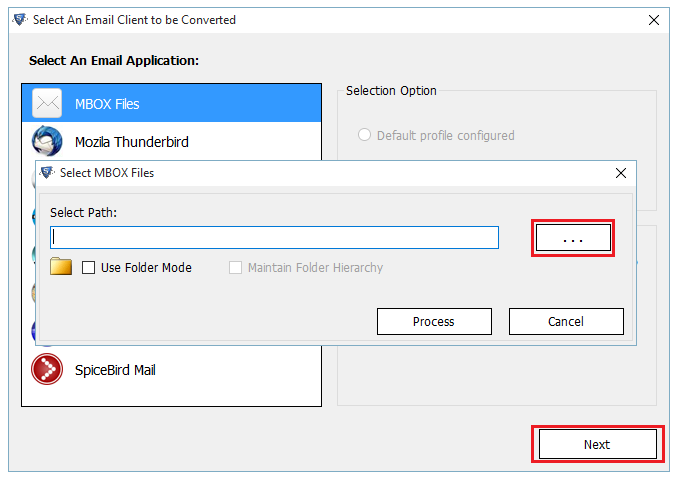Select the MBOX Files list entry

pos(172,104)
